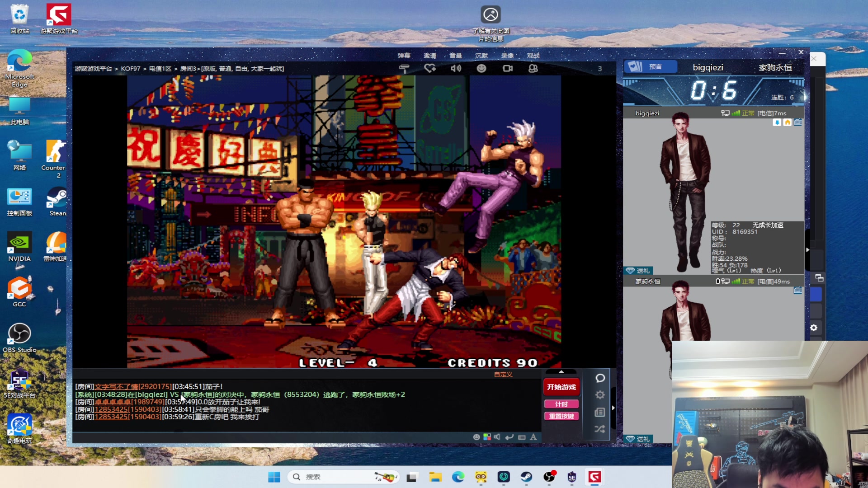Open the OBS Studio desktop icon
Screen dimensions: 868x488
tap(19, 338)
